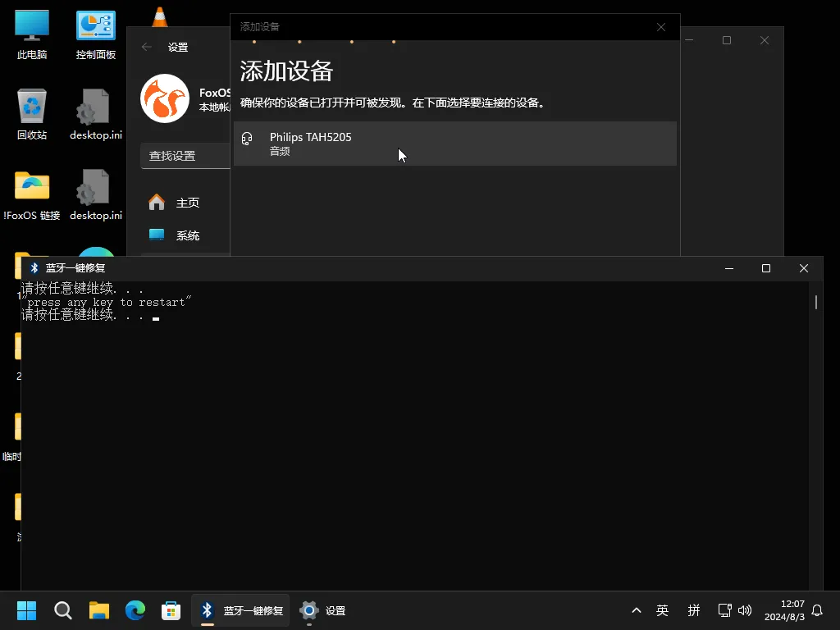
Task: Click the back arrow in Settings
Action: coord(147,47)
